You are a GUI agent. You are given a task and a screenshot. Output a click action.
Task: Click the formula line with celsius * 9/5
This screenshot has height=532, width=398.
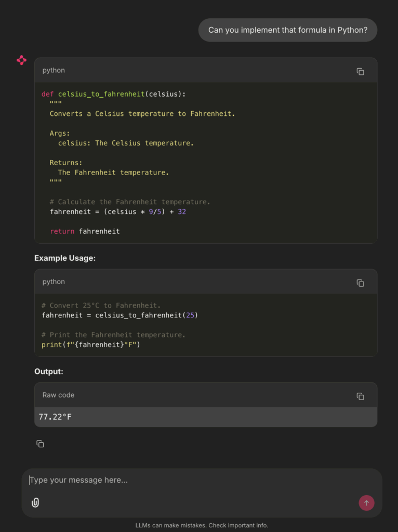click(117, 212)
